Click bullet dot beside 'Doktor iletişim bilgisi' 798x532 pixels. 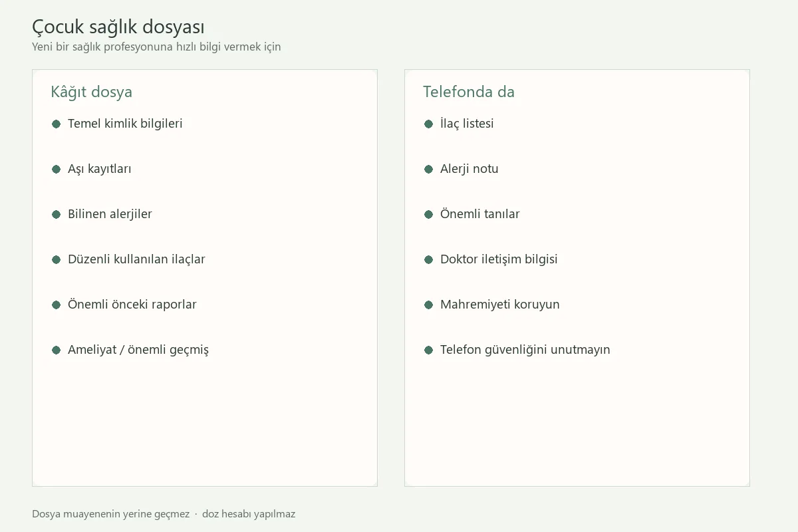point(429,259)
